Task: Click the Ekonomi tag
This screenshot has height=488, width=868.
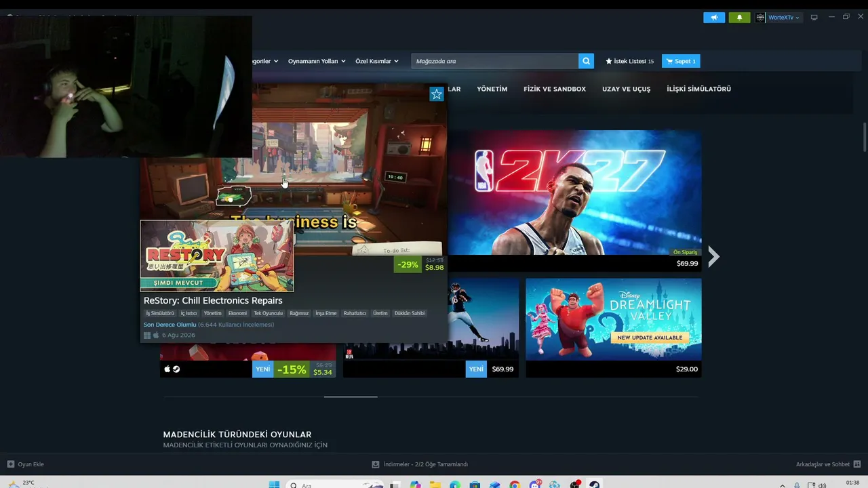Action: coord(237,313)
